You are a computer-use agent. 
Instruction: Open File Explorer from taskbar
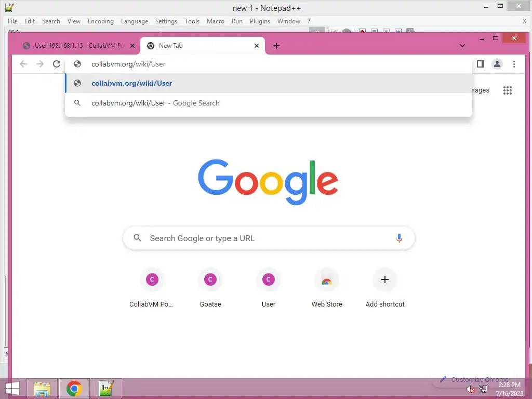(x=42, y=389)
